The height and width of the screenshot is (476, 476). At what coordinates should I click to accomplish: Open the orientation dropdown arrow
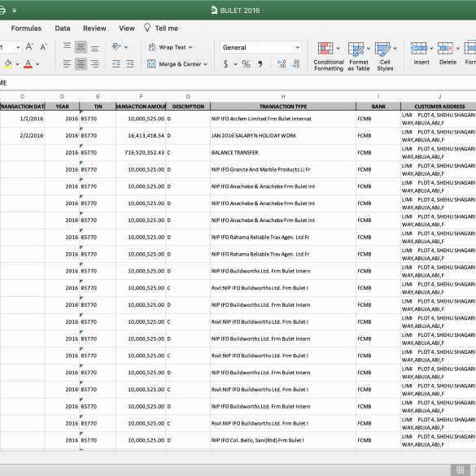coord(125,47)
